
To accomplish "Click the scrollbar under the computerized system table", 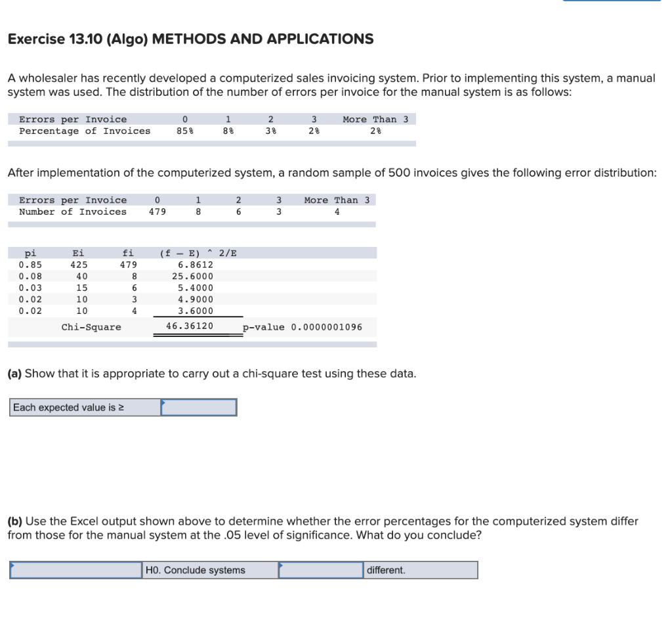I will click(190, 223).
